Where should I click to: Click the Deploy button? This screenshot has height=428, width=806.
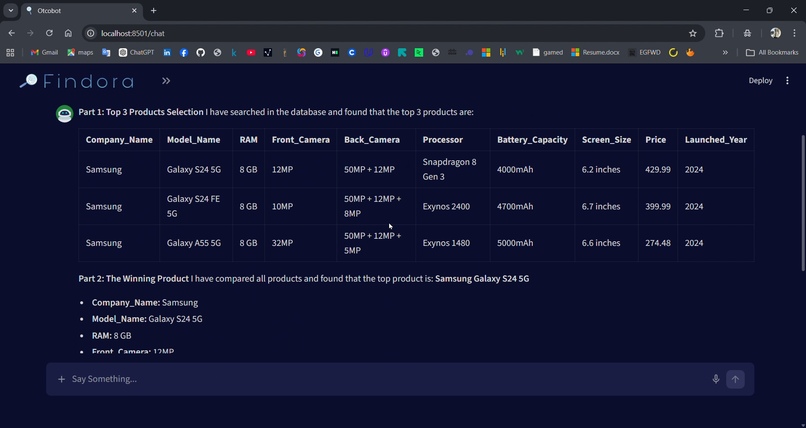click(760, 81)
